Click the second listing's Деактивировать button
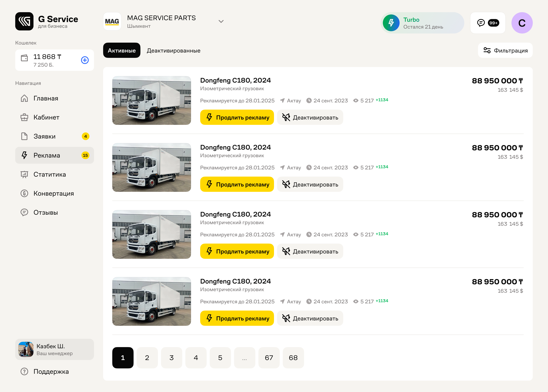Screen dimensions: 548x392 [310, 184]
